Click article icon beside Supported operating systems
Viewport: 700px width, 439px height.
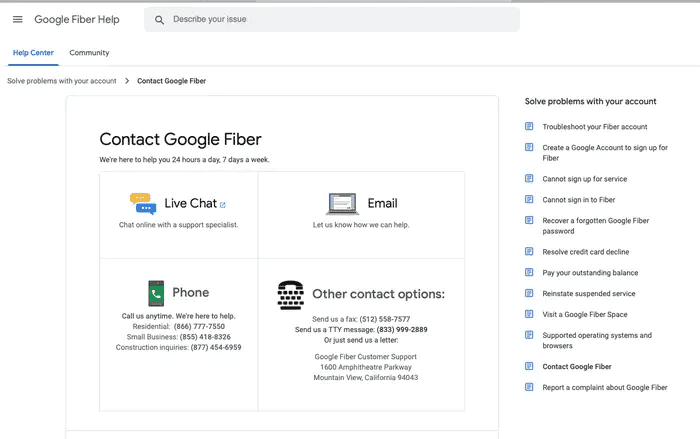[529, 335]
